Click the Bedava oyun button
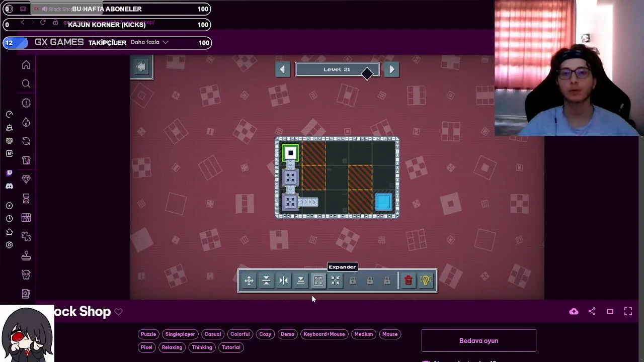 479,340
